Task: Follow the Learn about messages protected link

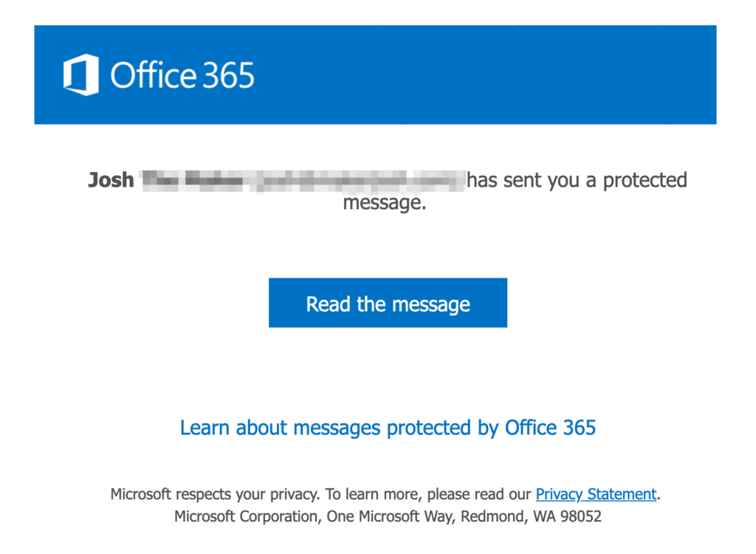Action: [x=388, y=428]
